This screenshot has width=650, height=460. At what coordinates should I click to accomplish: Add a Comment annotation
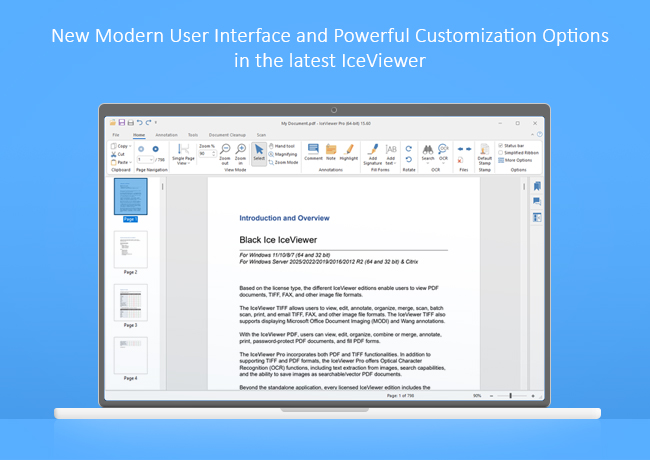pos(313,152)
